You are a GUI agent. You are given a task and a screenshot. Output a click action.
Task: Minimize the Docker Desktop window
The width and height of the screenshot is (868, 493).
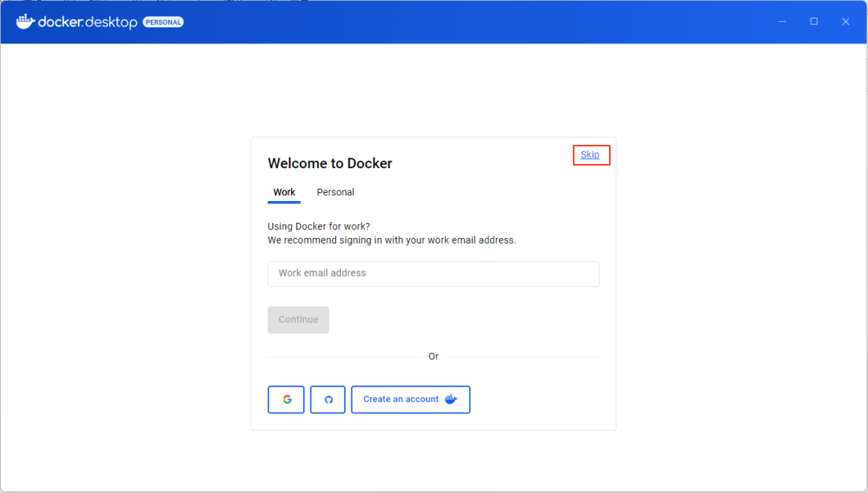click(x=782, y=22)
